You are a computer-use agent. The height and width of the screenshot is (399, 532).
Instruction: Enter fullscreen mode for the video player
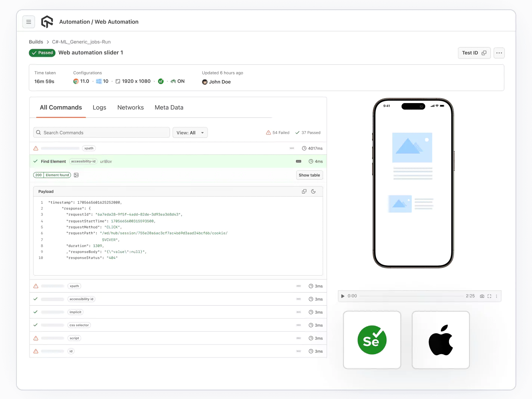pos(489,296)
